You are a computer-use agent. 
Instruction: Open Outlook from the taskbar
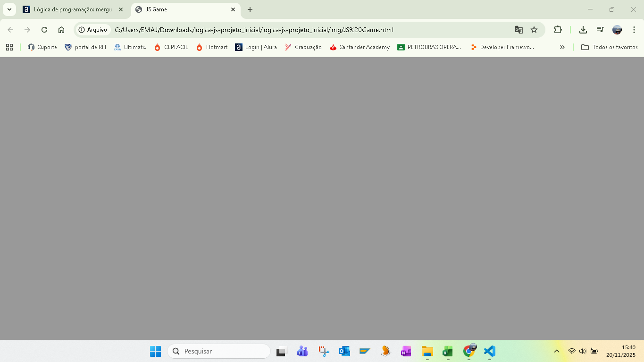click(x=344, y=351)
